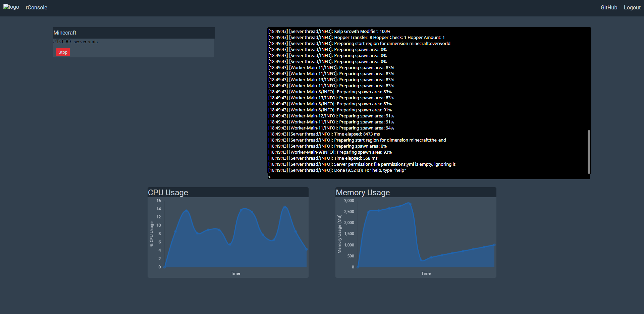Click the last data point on CPU chart
Screen dimensions: 644x314
(306, 249)
